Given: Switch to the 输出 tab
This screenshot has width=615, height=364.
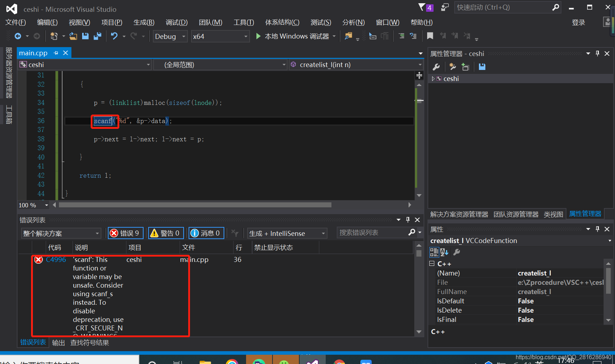Looking at the screenshot, I should (59, 343).
